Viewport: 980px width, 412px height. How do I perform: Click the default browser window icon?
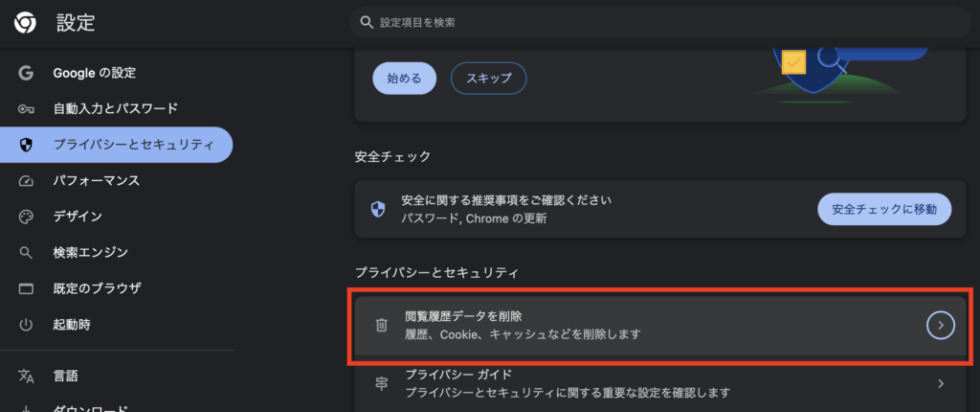coord(26,288)
